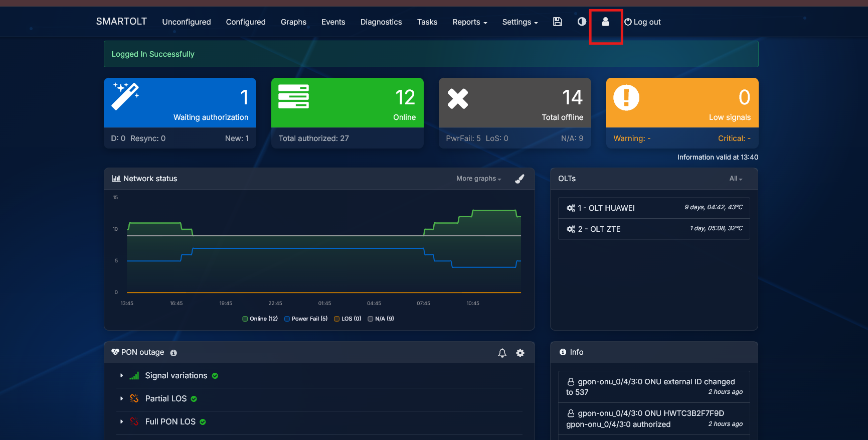Click the Log out link

[x=642, y=22]
